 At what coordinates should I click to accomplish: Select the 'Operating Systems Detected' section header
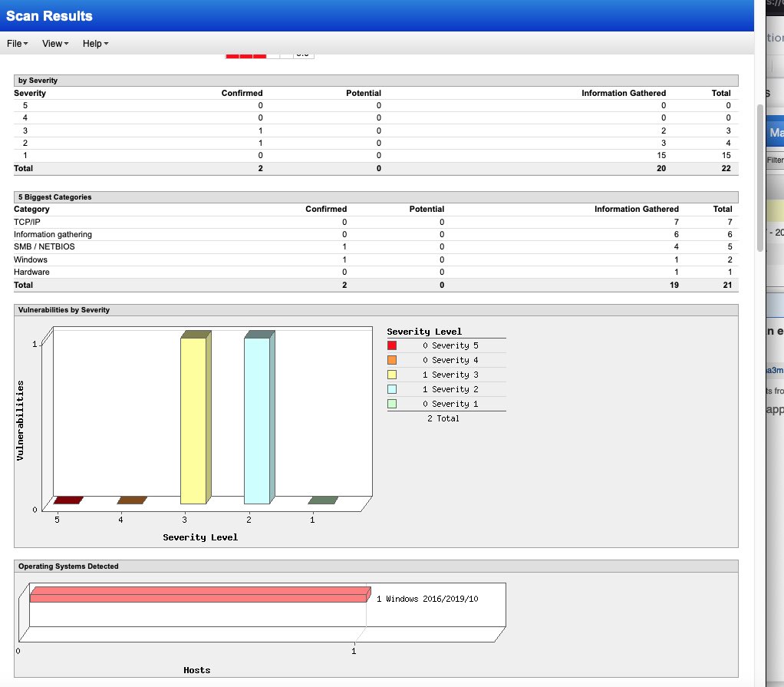coord(376,566)
